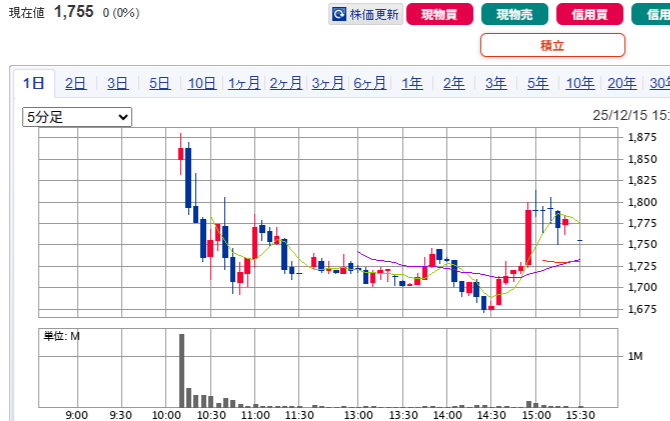The height and width of the screenshot is (421, 670).
Task: Switch to the 3日 period tab
Action: tap(117, 83)
